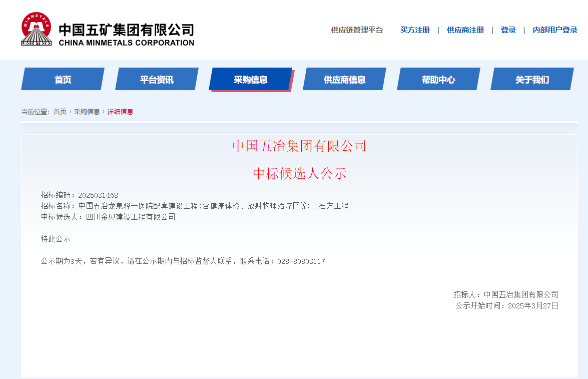Click the 特此公示 text line

(56, 239)
